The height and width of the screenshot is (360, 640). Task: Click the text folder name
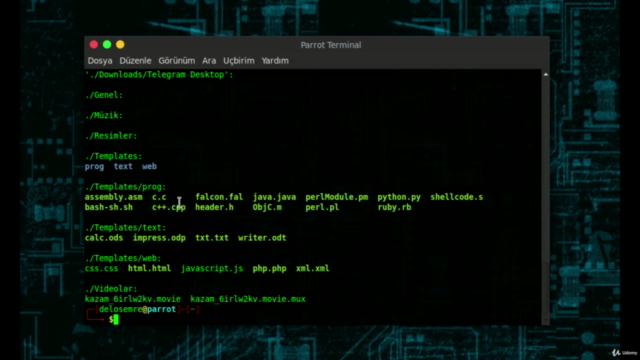pos(123,167)
